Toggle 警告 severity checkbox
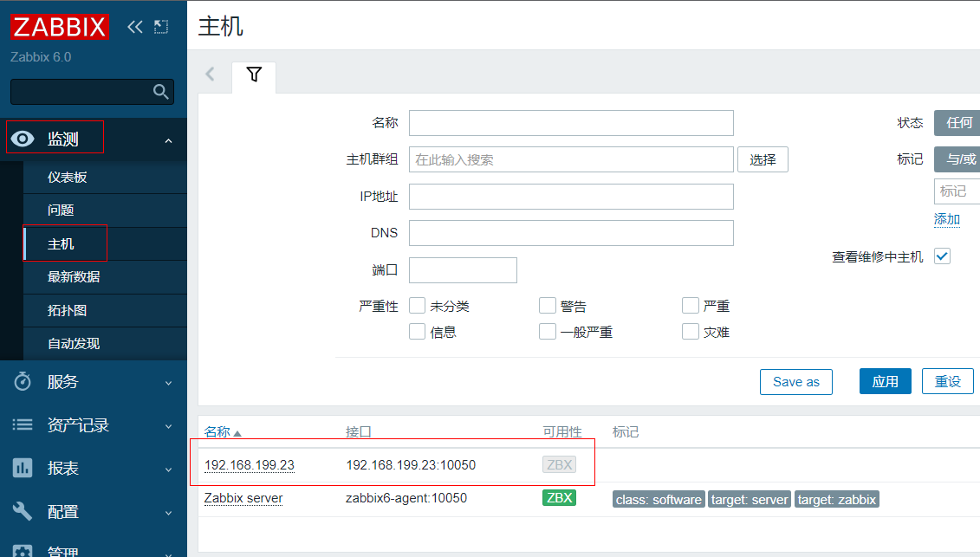Screen dimensions: 980x557 pyautogui.click(x=547, y=306)
